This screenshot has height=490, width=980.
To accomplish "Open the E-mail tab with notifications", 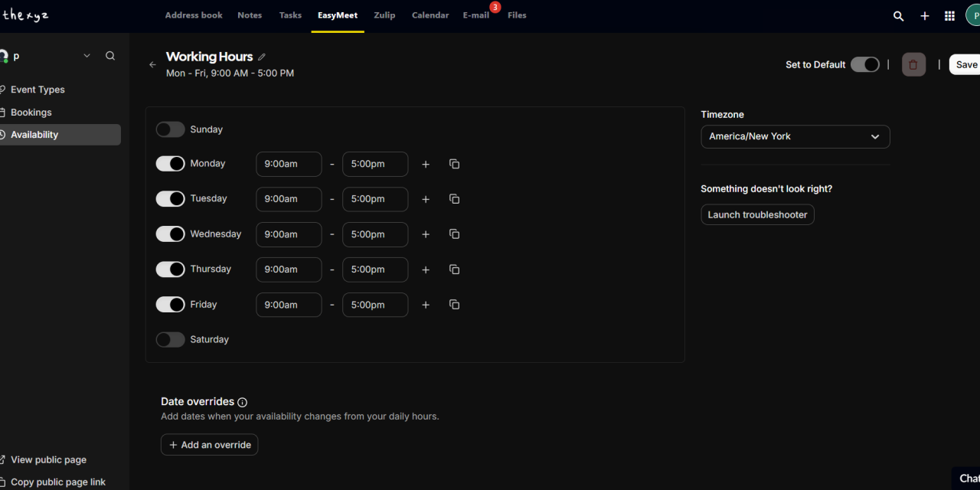I will coord(475,15).
